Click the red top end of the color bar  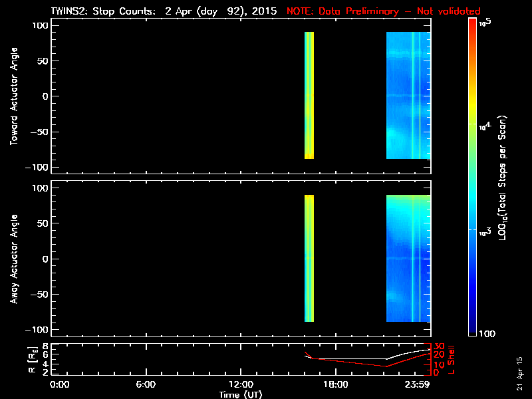click(x=472, y=22)
